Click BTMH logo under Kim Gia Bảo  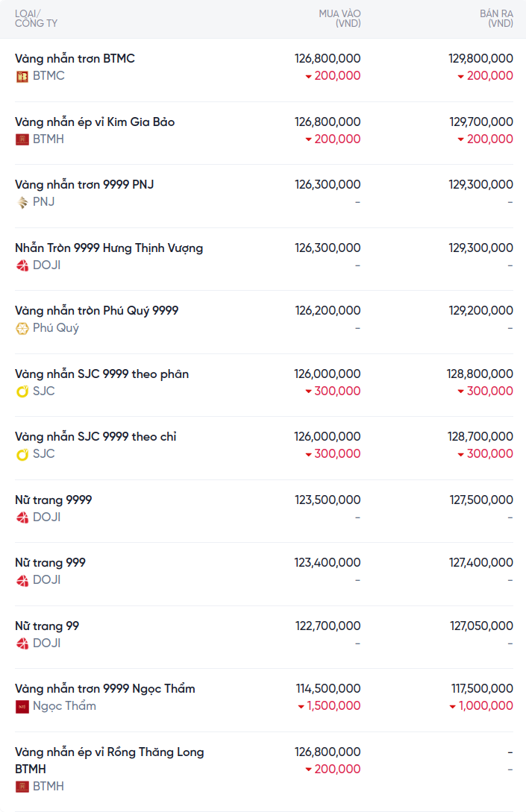[x=22, y=139]
